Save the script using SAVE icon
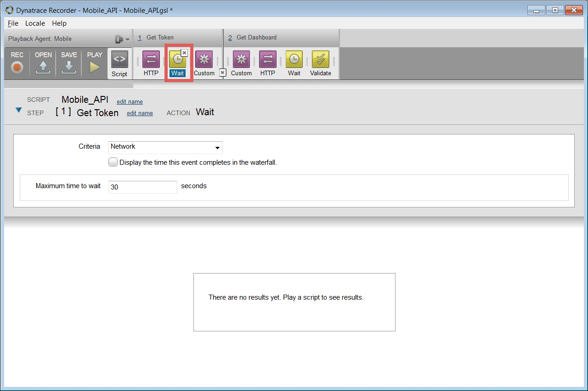The width and height of the screenshot is (588, 391). (x=69, y=63)
